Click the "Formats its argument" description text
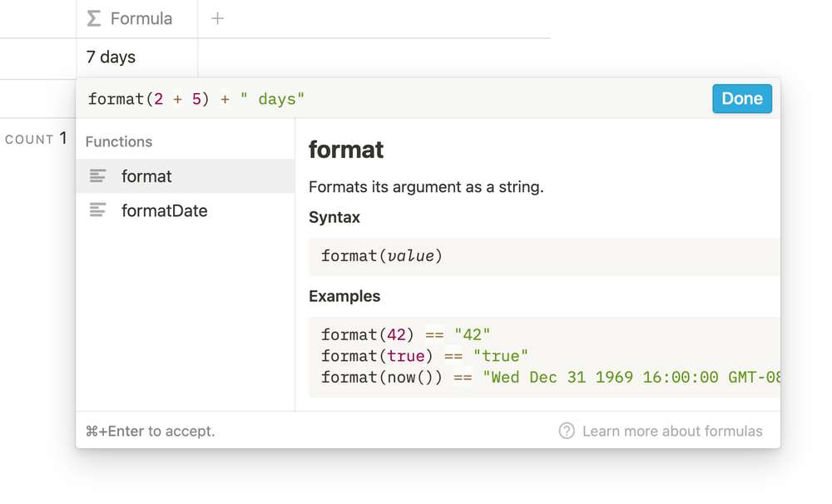The height and width of the screenshot is (504, 832). (x=426, y=187)
